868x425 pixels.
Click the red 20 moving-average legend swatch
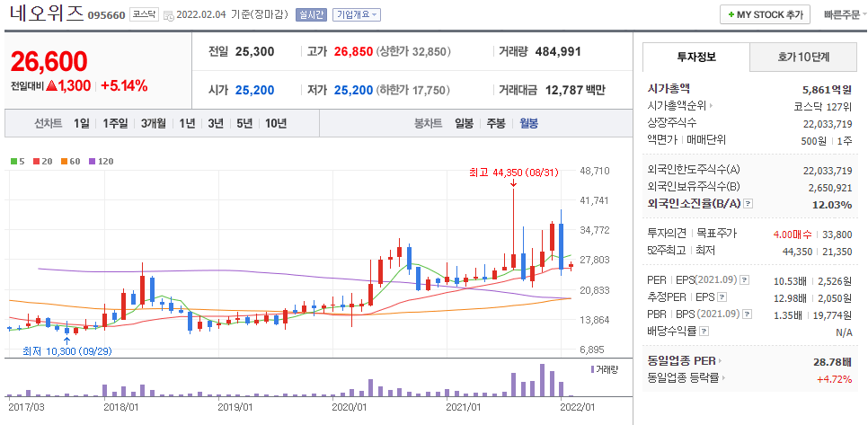coord(36,162)
